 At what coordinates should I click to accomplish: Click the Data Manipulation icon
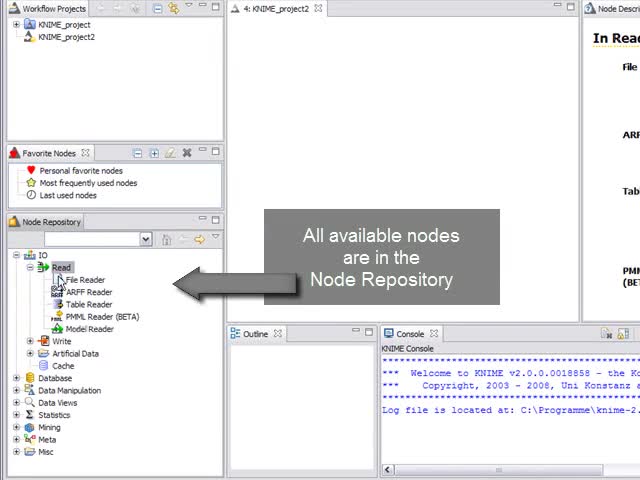pyautogui.click(x=29, y=390)
